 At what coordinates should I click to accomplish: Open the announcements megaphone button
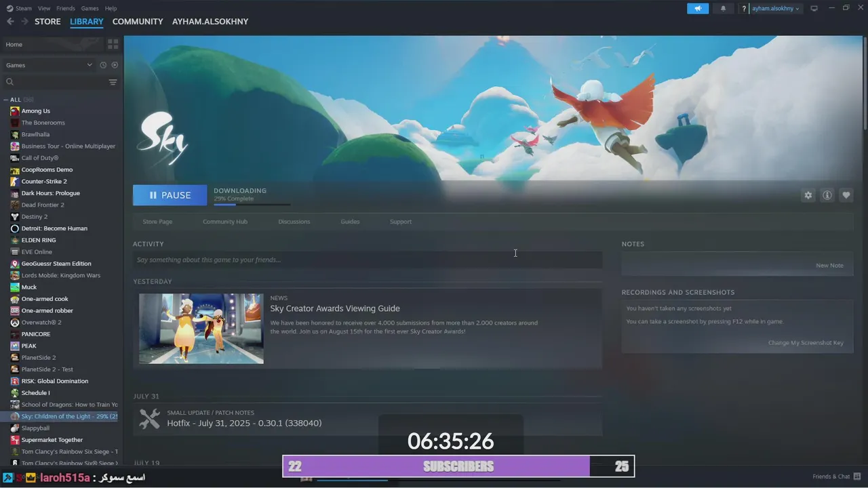pos(698,8)
